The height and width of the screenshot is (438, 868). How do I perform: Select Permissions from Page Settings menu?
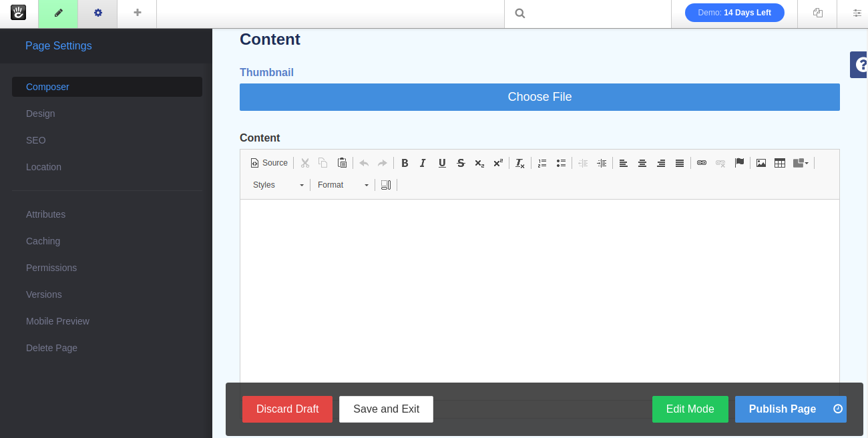(x=51, y=268)
